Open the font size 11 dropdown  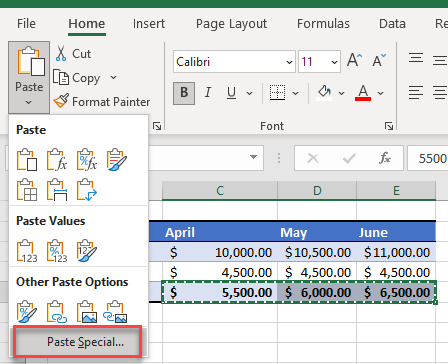tap(334, 62)
